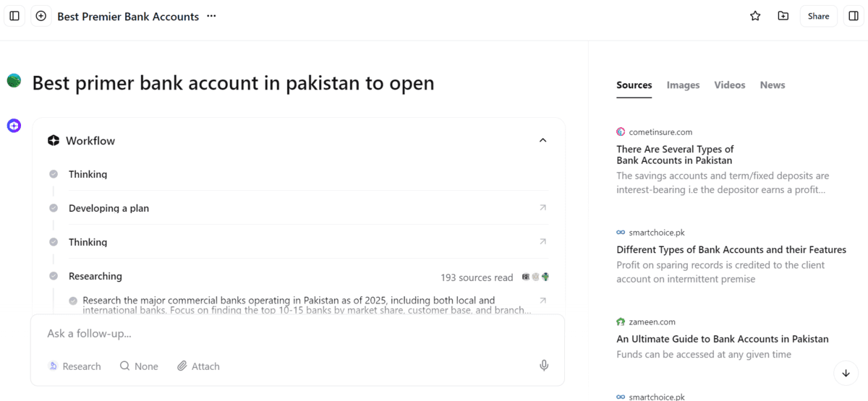Viewport: 868px width, 401px height.
Task: Open the three-dot menu beside the title
Action: click(211, 16)
